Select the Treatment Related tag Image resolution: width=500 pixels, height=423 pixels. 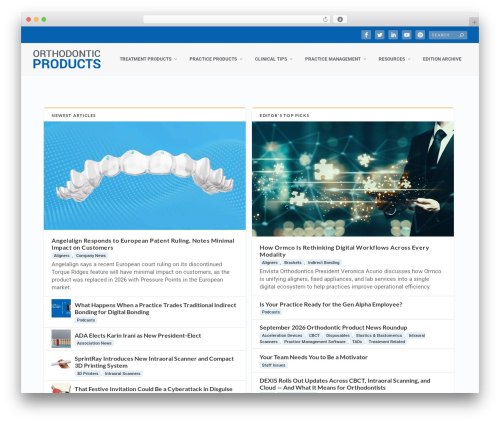click(387, 342)
